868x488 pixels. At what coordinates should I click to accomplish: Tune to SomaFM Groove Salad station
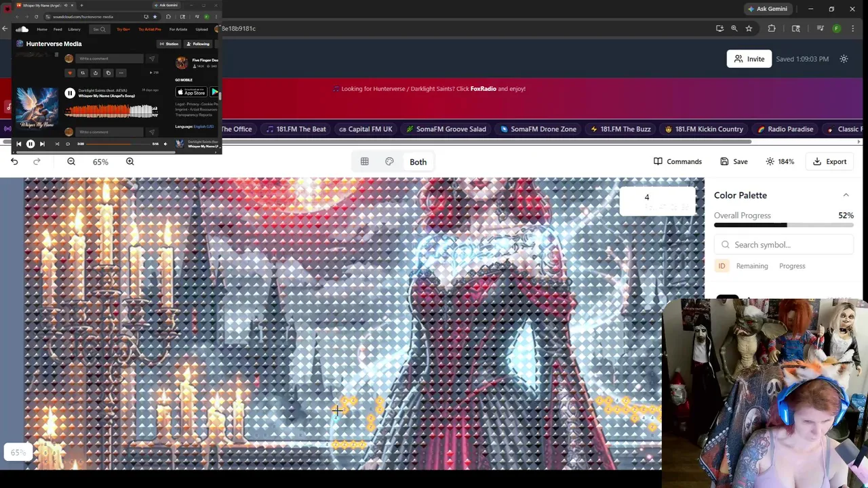pos(446,129)
